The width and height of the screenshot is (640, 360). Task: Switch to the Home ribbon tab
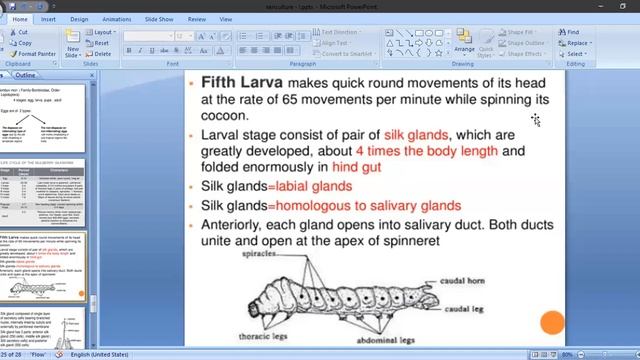tap(20, 19)
